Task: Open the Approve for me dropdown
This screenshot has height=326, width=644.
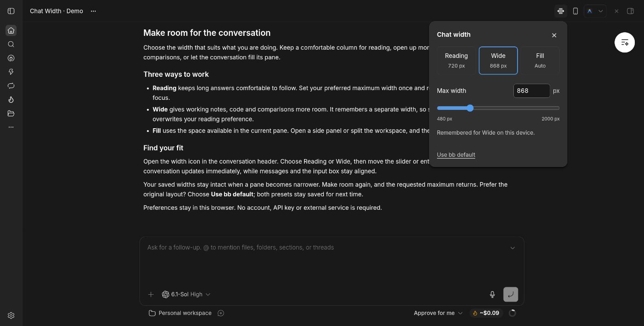Action: tap(438, 313)
